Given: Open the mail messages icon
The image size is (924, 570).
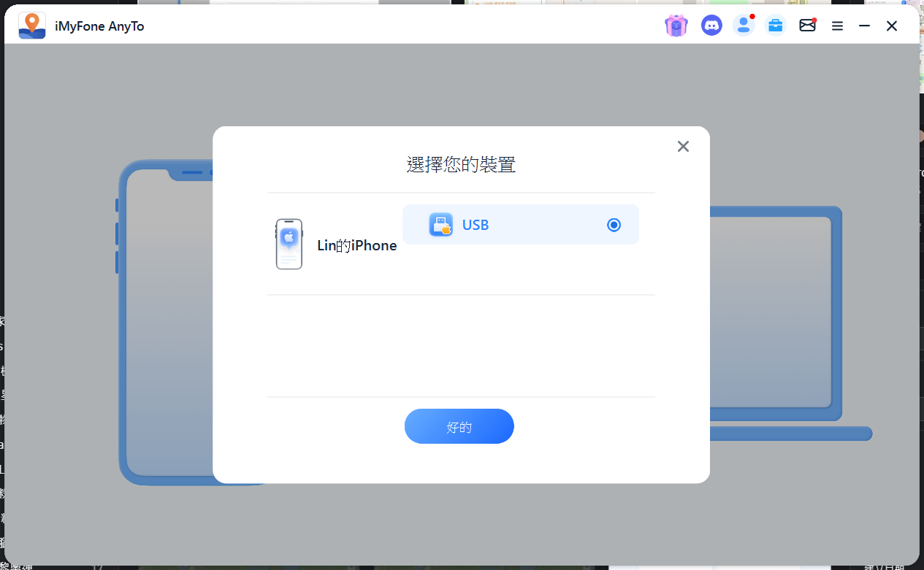Looking at the screenshot, I should [x=807, y=26].
